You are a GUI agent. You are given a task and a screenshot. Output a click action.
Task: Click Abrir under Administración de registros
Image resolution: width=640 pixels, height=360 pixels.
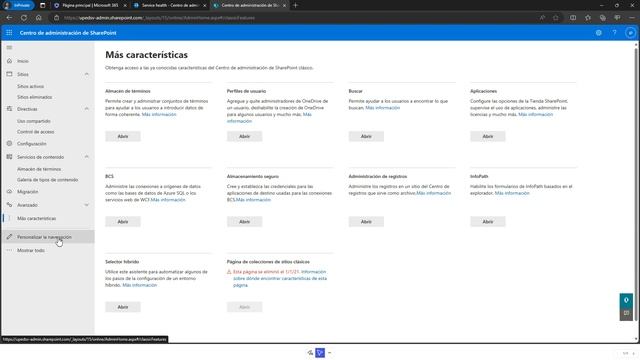point(366,222)
